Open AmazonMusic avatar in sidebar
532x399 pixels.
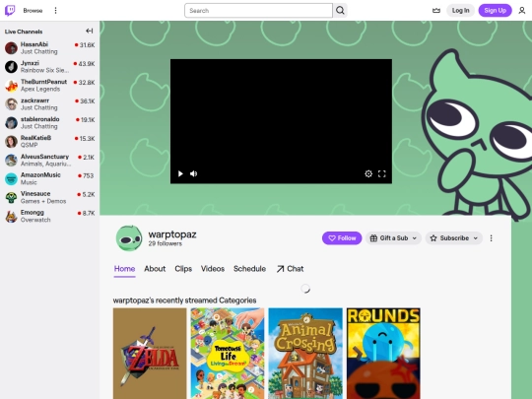click(11, 178)
